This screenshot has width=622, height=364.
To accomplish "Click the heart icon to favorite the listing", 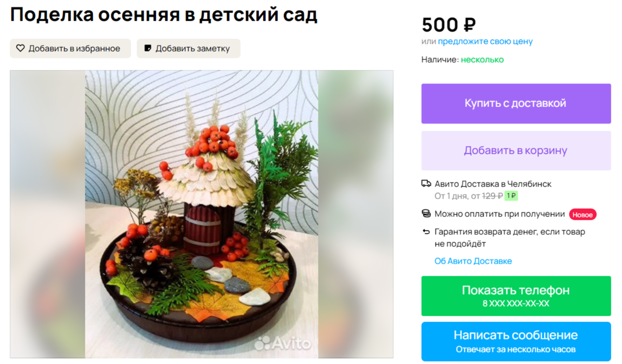I will (20, 48).
